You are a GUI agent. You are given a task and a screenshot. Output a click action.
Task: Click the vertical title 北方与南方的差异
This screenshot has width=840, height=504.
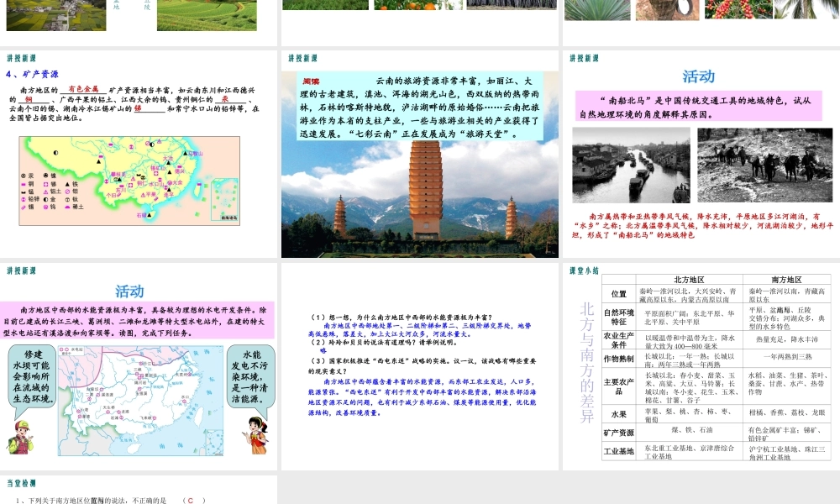(587, 363)
